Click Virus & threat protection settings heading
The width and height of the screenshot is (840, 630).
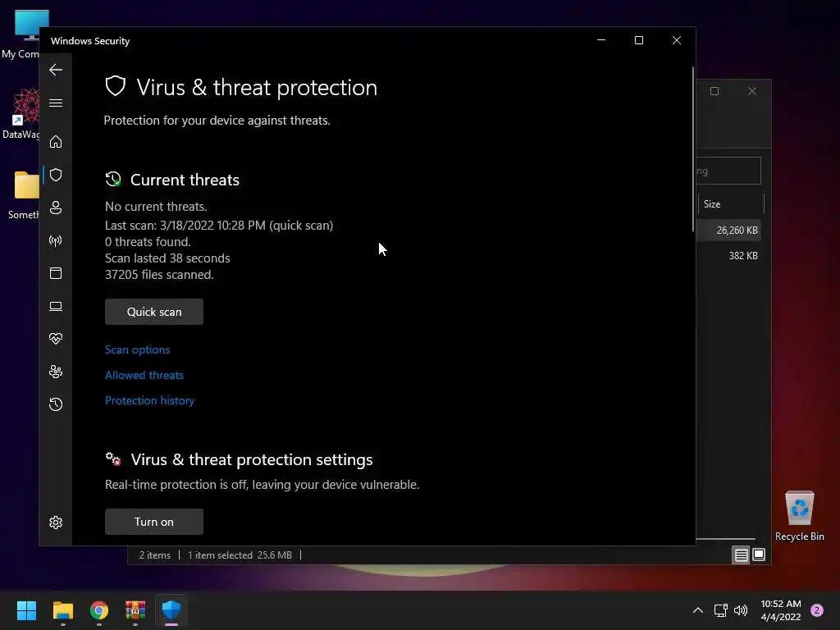click(x=252, y=459)
